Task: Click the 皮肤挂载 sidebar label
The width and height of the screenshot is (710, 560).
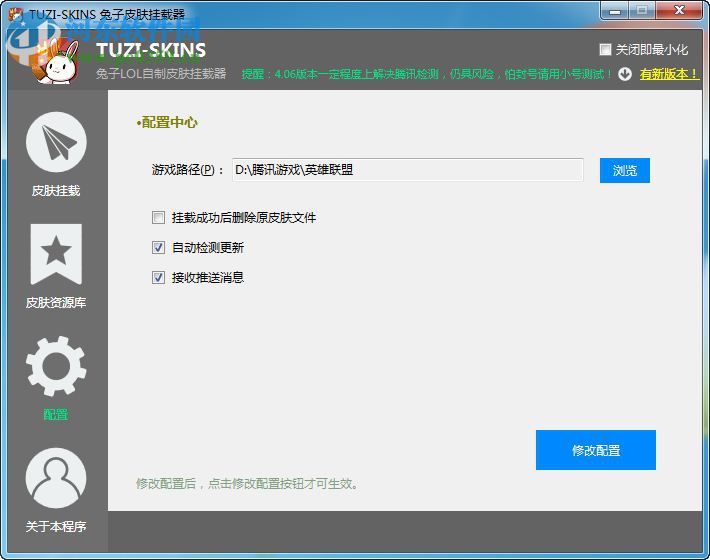Action: point(56,191)
